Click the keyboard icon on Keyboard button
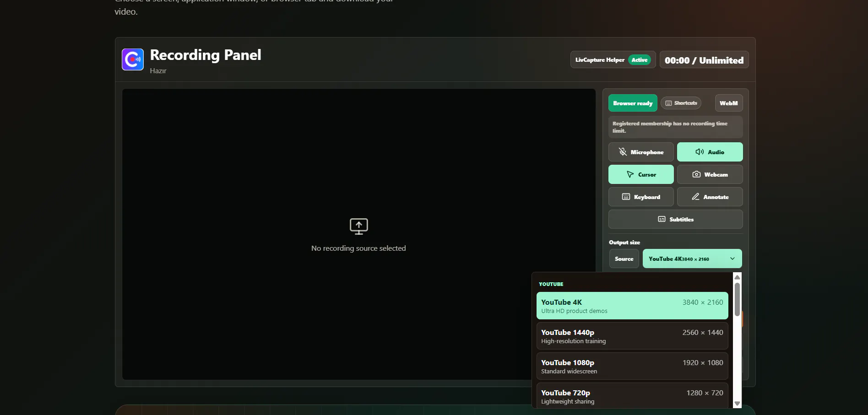The image size is (868, 415). point(626,197)
